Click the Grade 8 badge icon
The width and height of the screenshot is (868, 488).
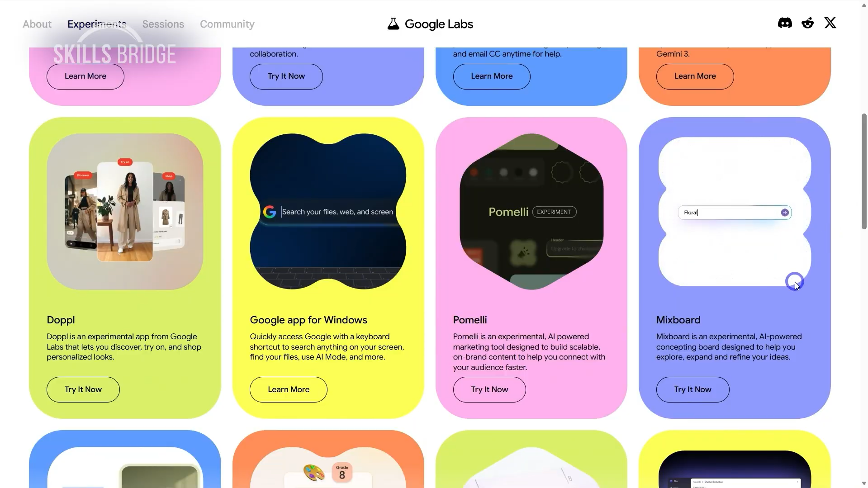tap(342, 473)
